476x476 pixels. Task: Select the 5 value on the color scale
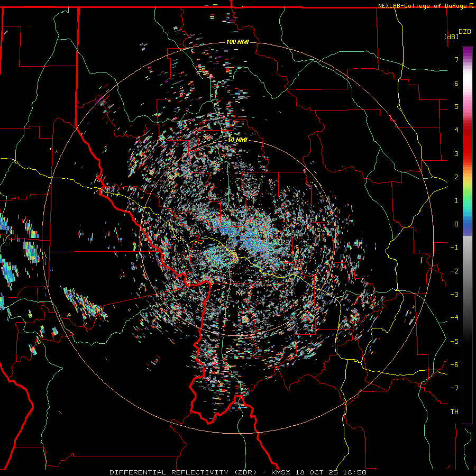(x=456, y=106)
